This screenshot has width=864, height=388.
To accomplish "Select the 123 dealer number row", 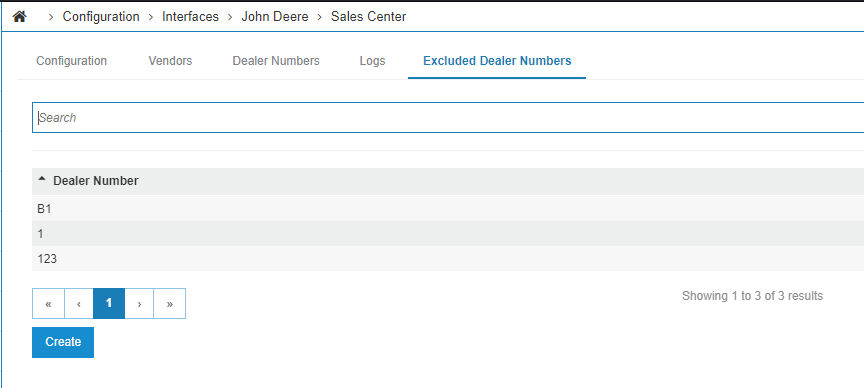I will [x=448, y=258].
